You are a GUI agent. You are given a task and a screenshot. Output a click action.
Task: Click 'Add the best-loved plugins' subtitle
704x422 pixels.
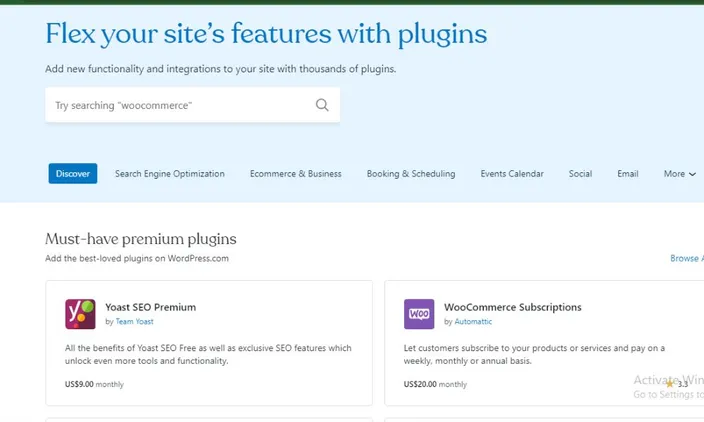pos(137,259)
